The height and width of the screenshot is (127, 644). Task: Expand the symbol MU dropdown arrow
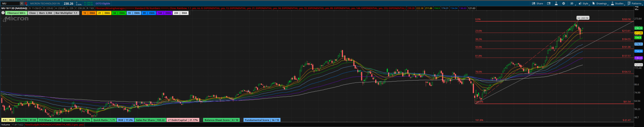pos(22,3)
